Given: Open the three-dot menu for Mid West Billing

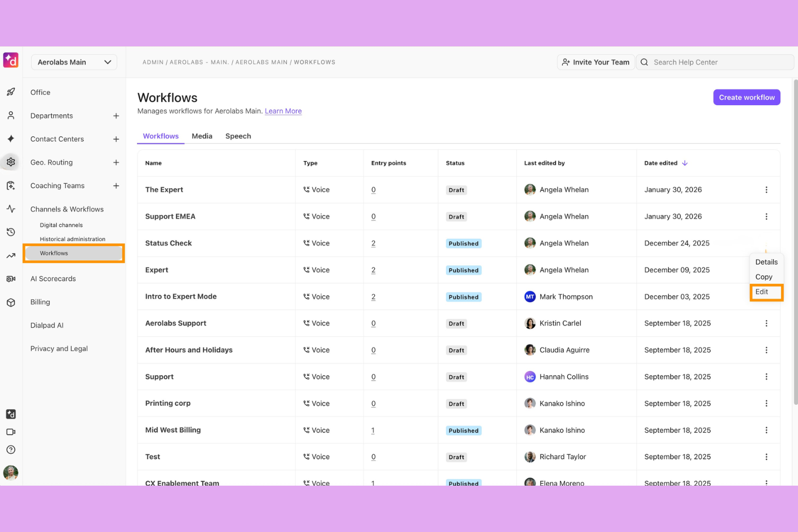Looking at the screenshot, I should 766,430.
